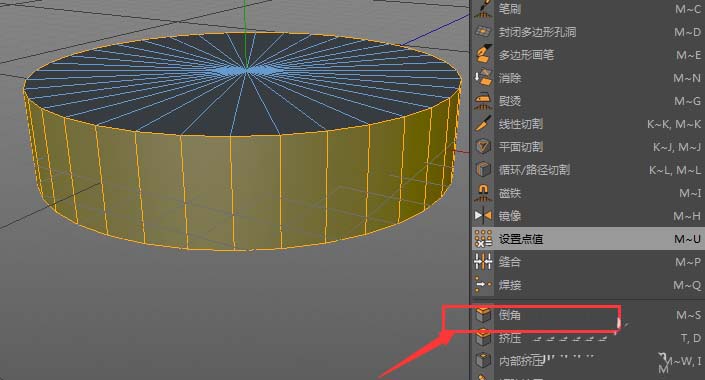Choose the highlighted 设置点值 entry
Viewport: 705px width, 380px height.
point(588,239)
